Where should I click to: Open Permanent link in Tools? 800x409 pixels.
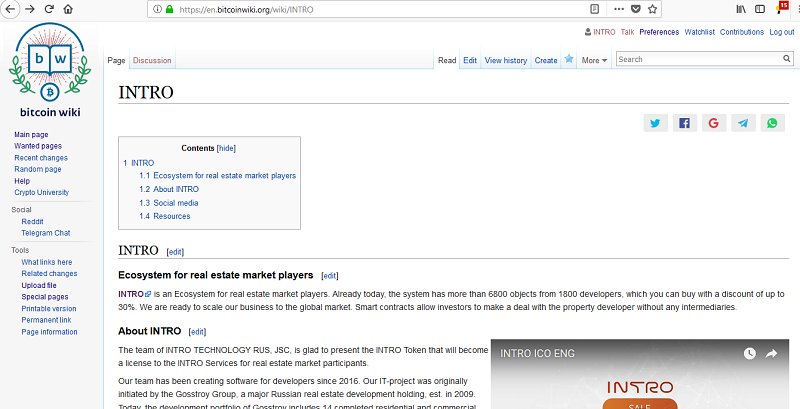point(46,320)
